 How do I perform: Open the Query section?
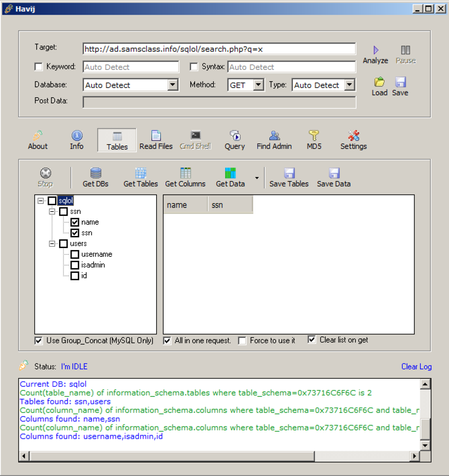(235, 140)
